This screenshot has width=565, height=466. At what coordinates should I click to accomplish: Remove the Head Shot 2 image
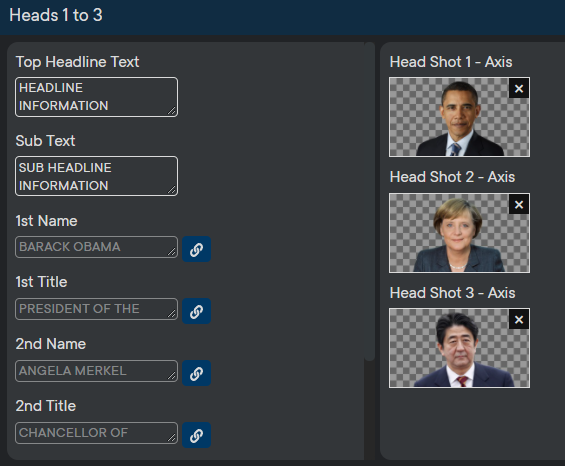coord(519,205)
